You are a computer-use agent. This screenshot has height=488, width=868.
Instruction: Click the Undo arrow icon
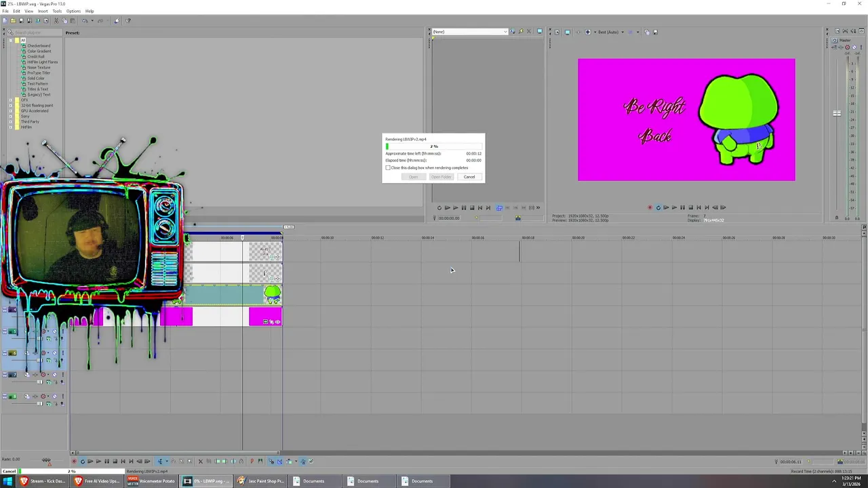coord(85,20)
